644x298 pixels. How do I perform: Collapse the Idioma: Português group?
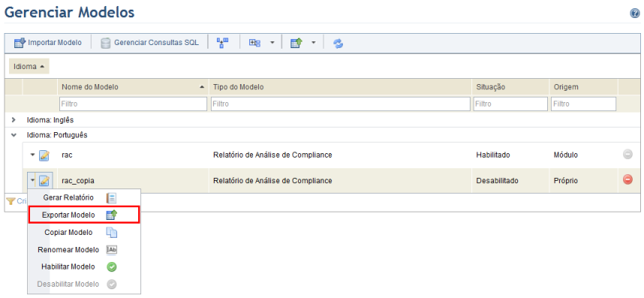(14, 134)
